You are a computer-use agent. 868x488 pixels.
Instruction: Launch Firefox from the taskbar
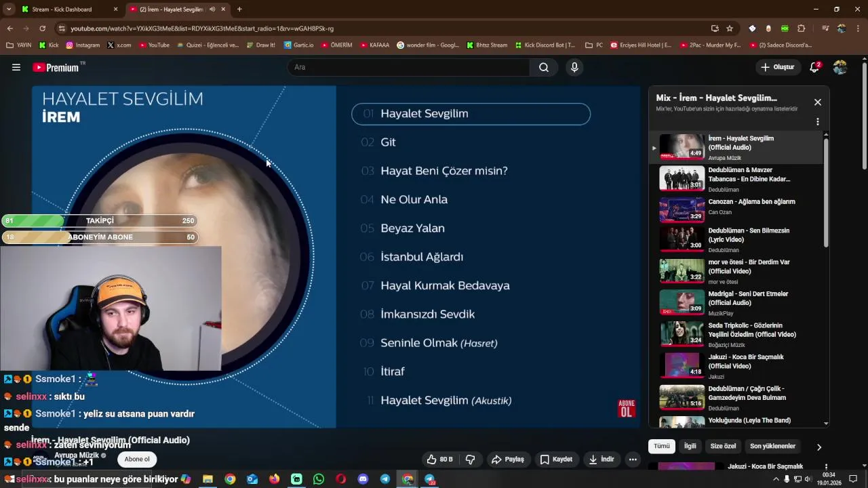pos(274,479)
